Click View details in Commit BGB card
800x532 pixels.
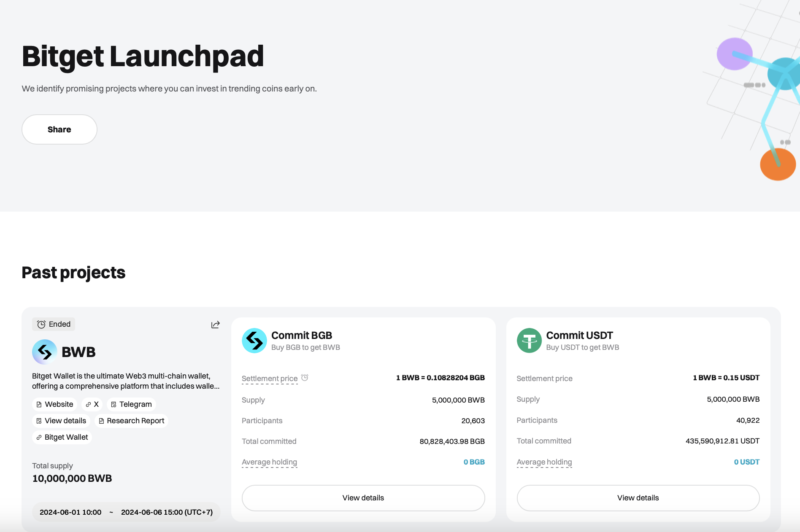[x=363, y=498]
